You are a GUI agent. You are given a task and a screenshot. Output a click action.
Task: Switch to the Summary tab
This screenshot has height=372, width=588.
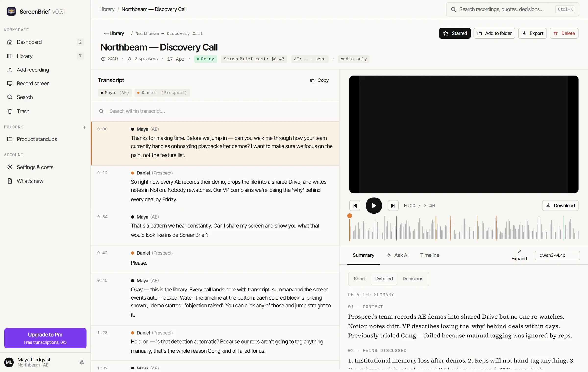click(x=363, y=255)
